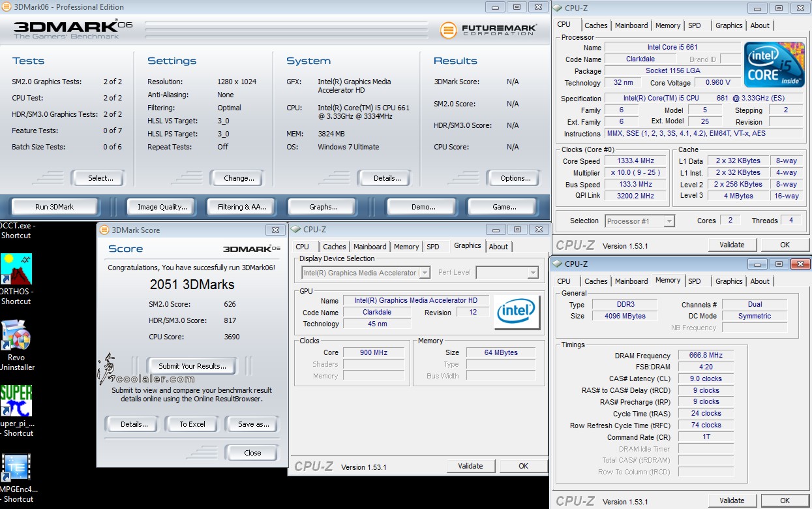The width and height of the screenshot is (812, 509).
Task: Click the Intel logo beside GPU details
Action: (517, 312)
